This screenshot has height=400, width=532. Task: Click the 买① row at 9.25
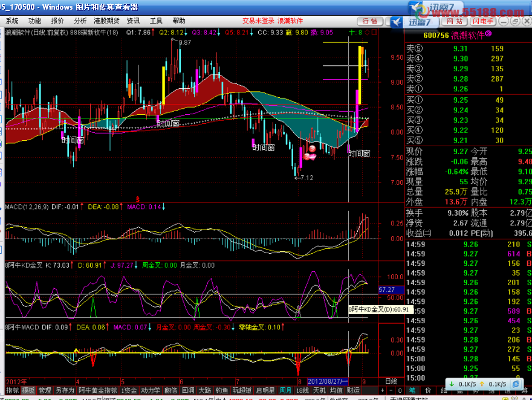click(x=468, y=100)
